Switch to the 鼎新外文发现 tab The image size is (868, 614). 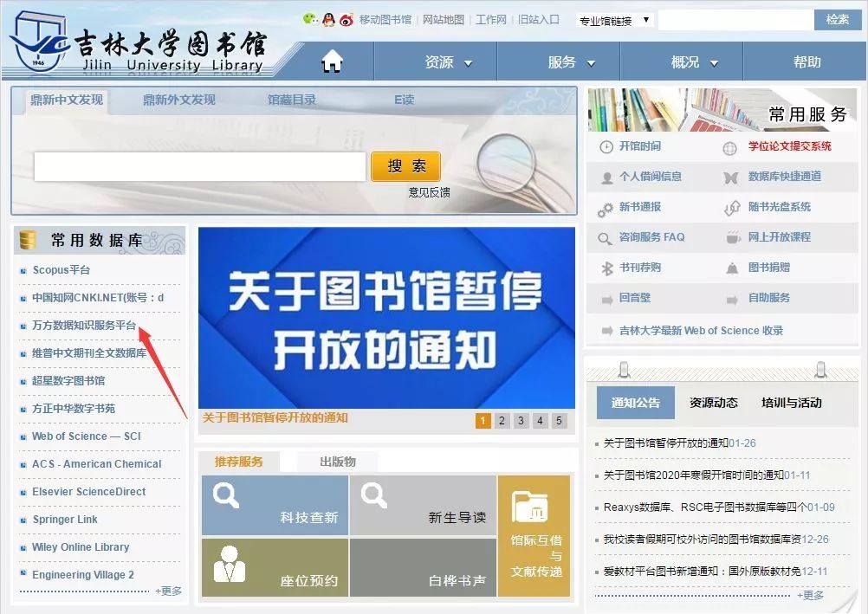pos(179,100)
